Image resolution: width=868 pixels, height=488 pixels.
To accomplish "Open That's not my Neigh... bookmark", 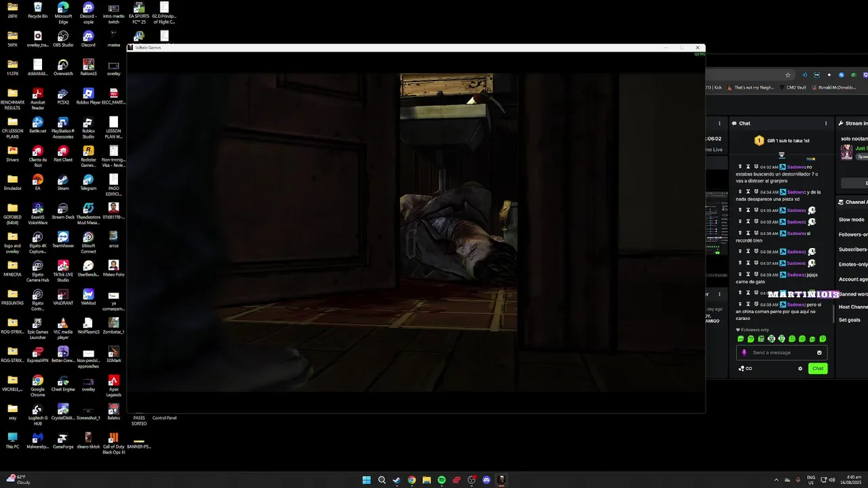I will point(751,87).
